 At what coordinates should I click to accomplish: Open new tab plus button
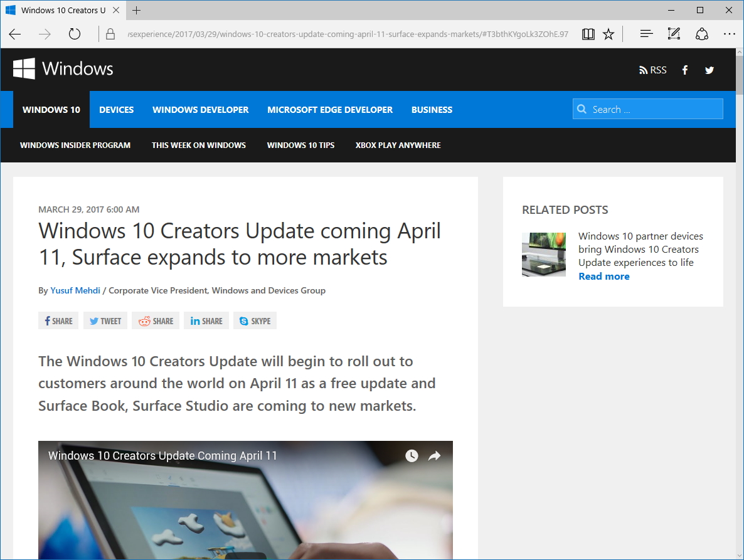[136, 10]
